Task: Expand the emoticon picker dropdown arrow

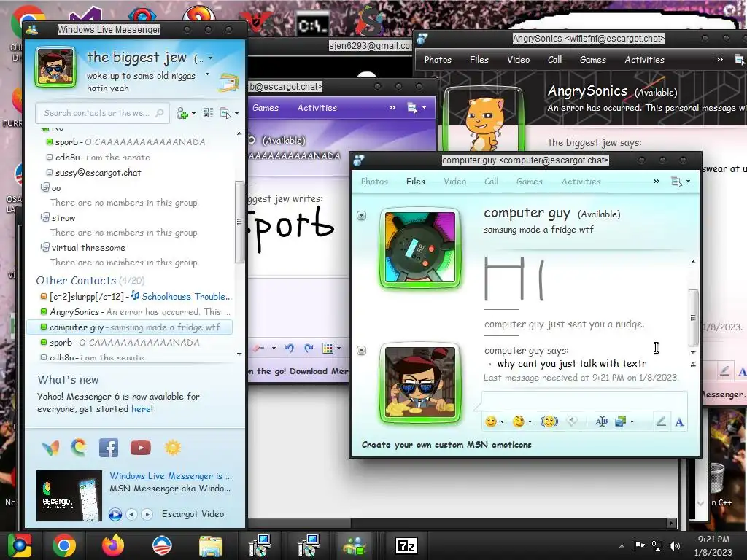Action: pyautogui.click(x=502, y=422)
